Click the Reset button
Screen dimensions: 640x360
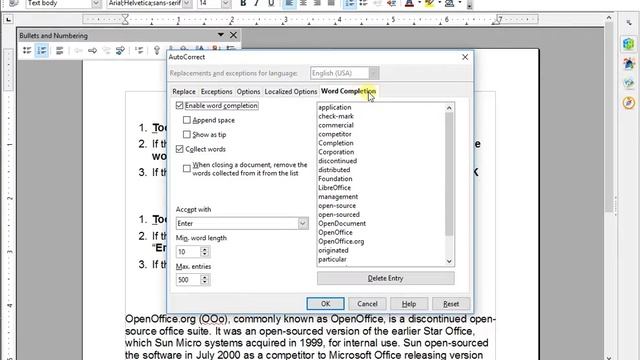(451, 304)
